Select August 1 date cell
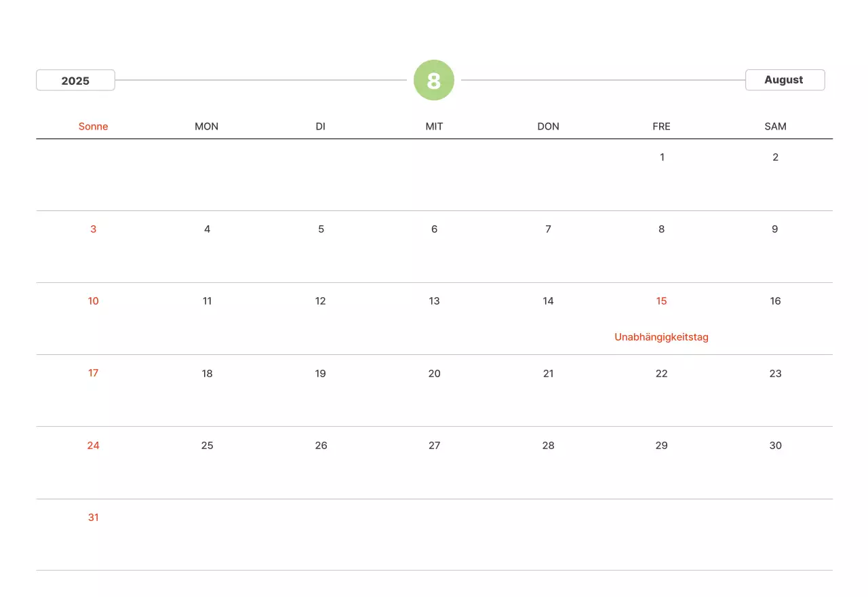868x597 pixels. point(662,157)
